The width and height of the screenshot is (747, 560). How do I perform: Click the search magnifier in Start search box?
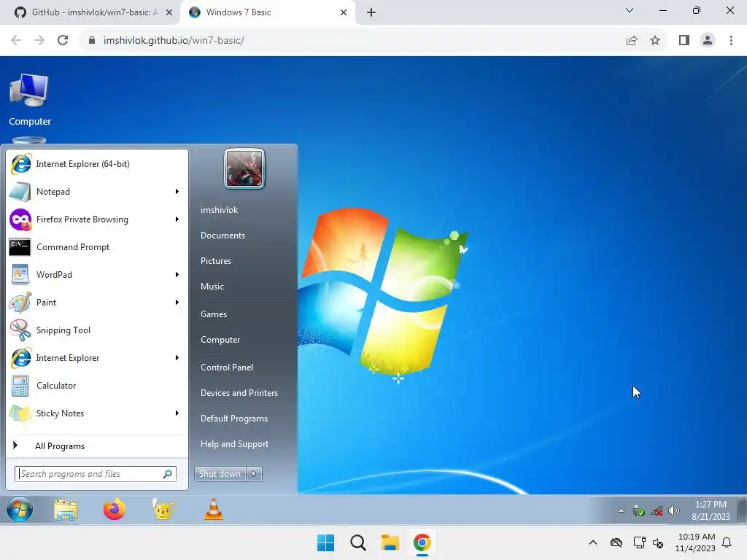tap(167, 474)
